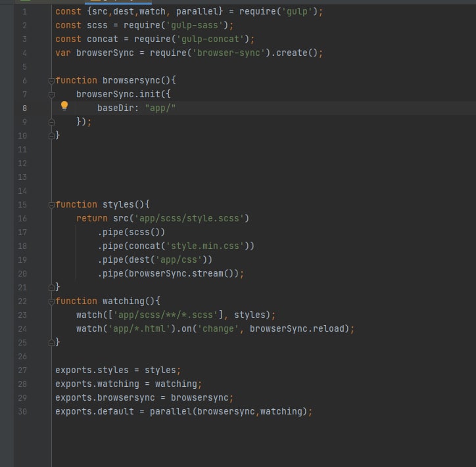Viewport: 476px width, 467px height.
Task: Click fold end marker on line 25
Action: click(51, 343)
